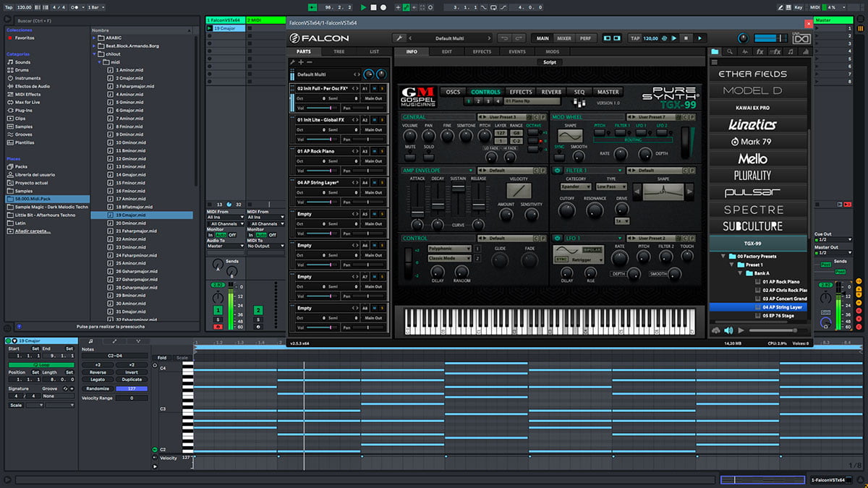868x488 pixels.
Task: Switch to TREE tab in Falcon
Action: 339,52
